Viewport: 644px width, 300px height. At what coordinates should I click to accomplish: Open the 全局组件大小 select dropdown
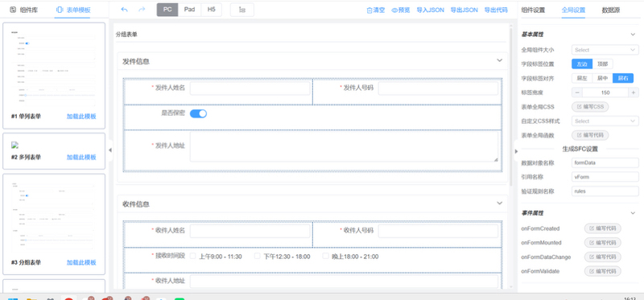pos(605,50)
